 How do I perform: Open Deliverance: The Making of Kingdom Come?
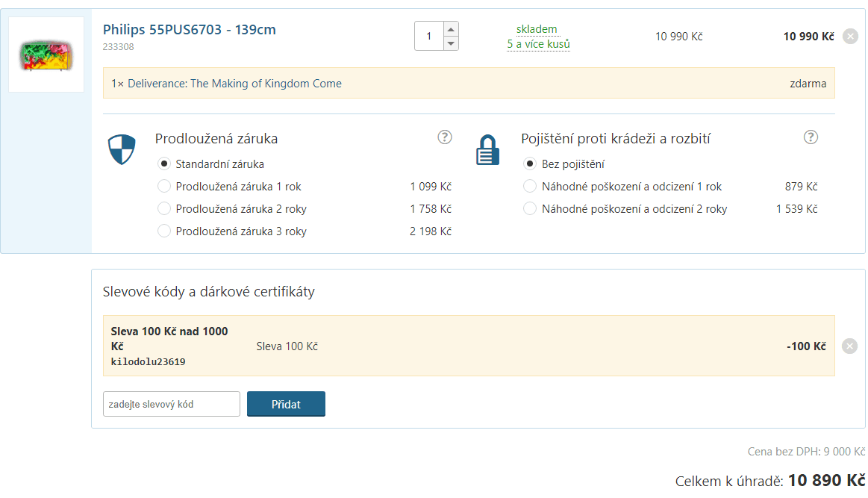click(234, 84)
